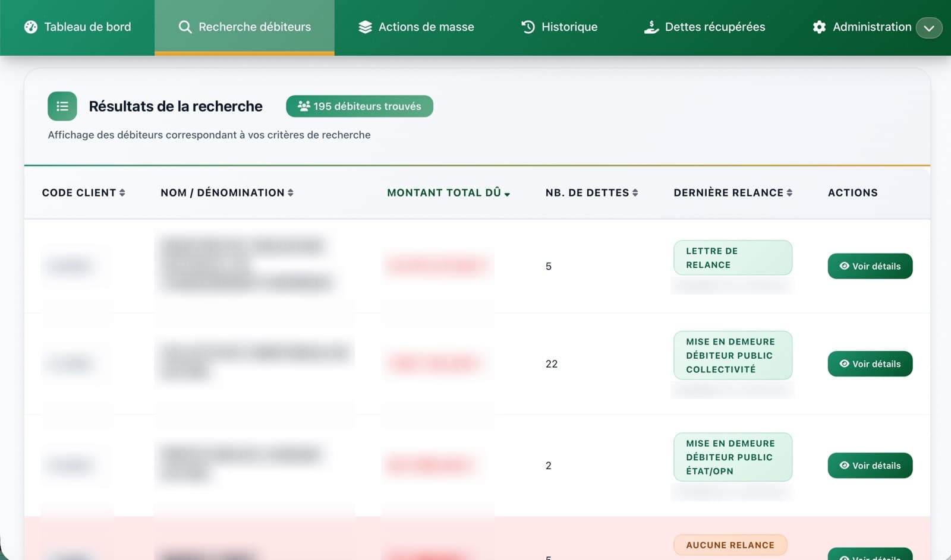Sort by Montant total dû column
The height and width of the screenshot is (560, 951).
[x=449, y=193]
